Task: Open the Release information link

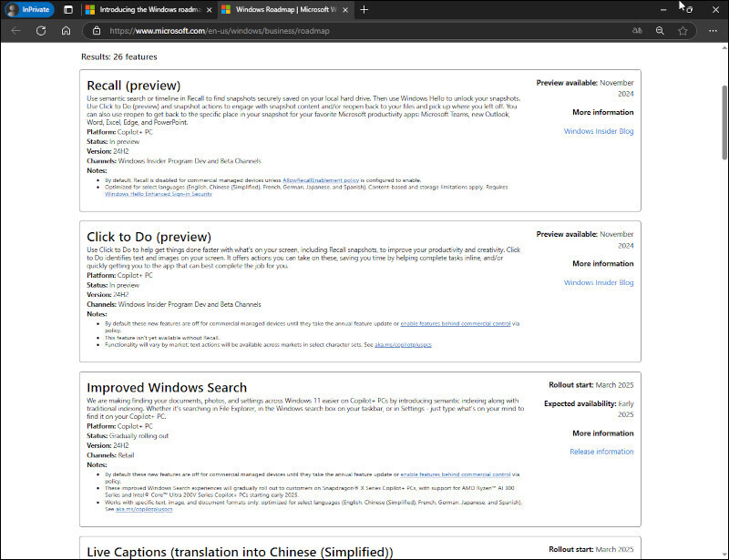Action: (601, 452)
